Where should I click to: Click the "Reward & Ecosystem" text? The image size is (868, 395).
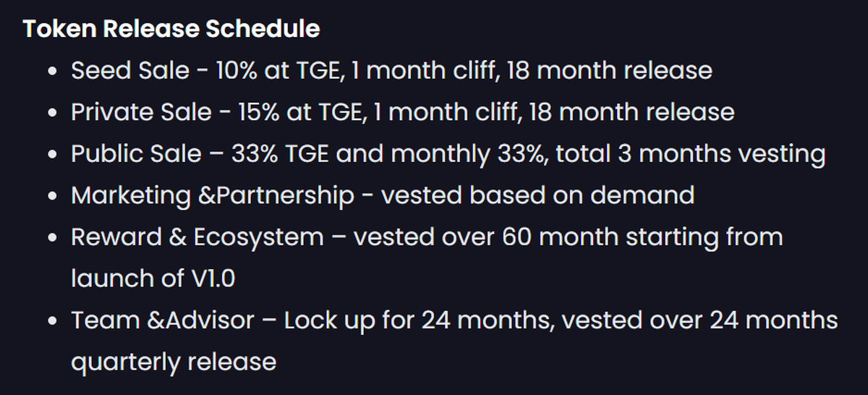click(x=197, y=237)
